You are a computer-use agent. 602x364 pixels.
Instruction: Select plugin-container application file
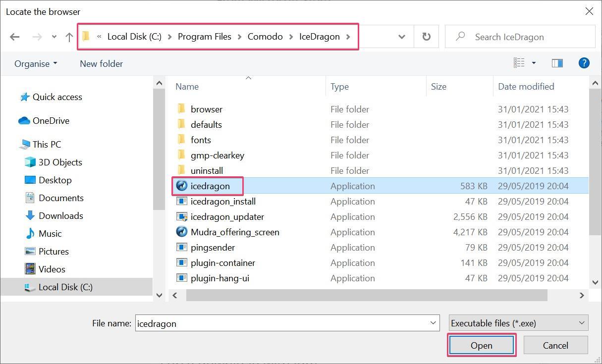pyautogui.click(x=223, y=262)
